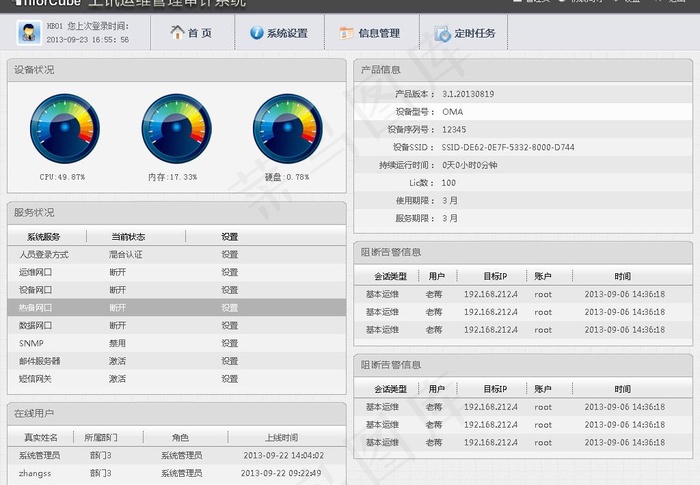Click the 服务期限 value 3月
Image resolution: width=700 pixels, height=485 pixels.
pos(450,218)
